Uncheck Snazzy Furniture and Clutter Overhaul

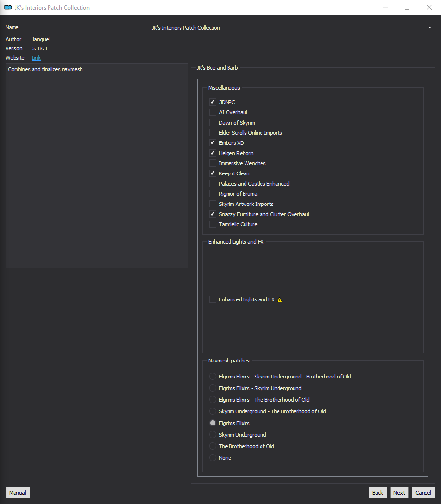pos(212,214)
